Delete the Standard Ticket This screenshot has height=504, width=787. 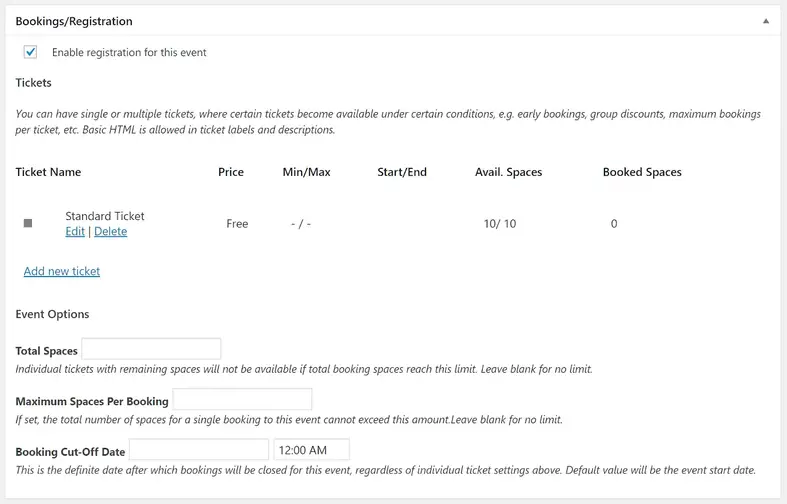pyautogui.click(x=110, y=231)
